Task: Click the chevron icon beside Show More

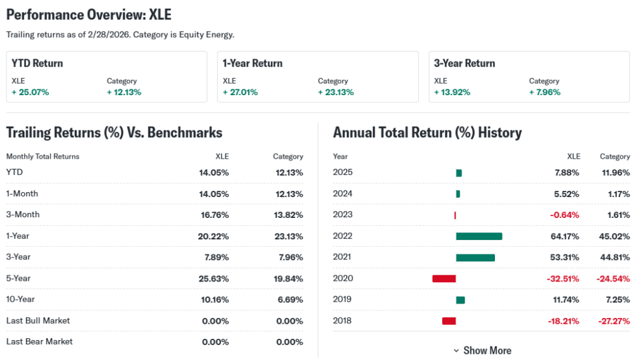Action: tap(456, 351)
